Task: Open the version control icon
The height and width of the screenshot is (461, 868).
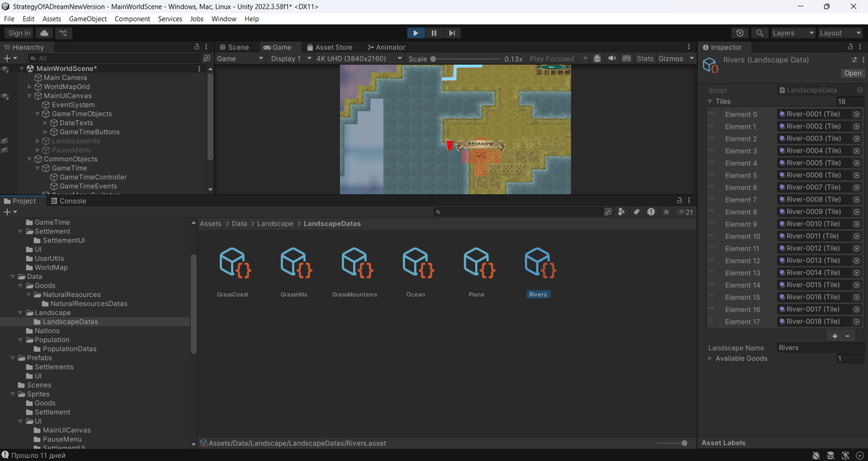Action: click(64, 33)
